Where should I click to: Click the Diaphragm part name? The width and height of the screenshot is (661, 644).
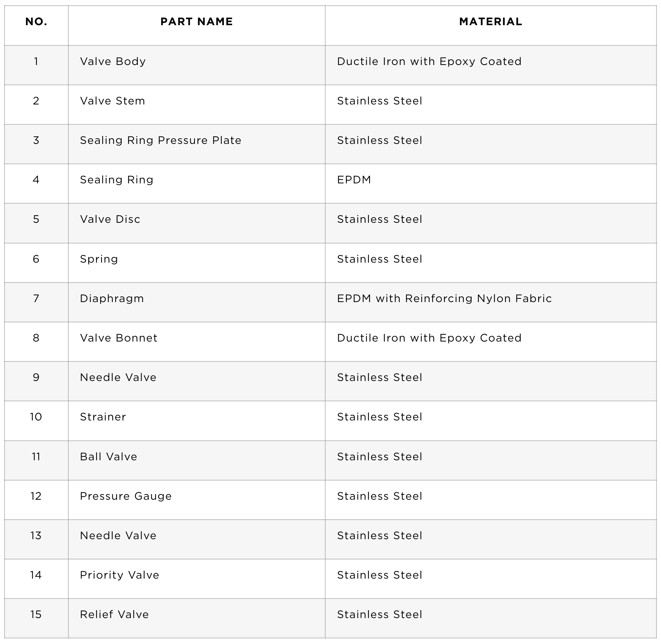coord(112,299)
